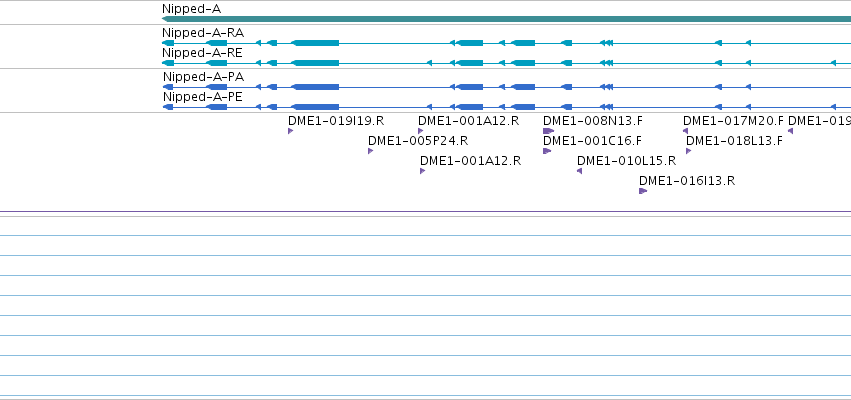Click the longest exon block of Nipped-A-RE
Screen dimensions: 851x400
coord(315,63)
